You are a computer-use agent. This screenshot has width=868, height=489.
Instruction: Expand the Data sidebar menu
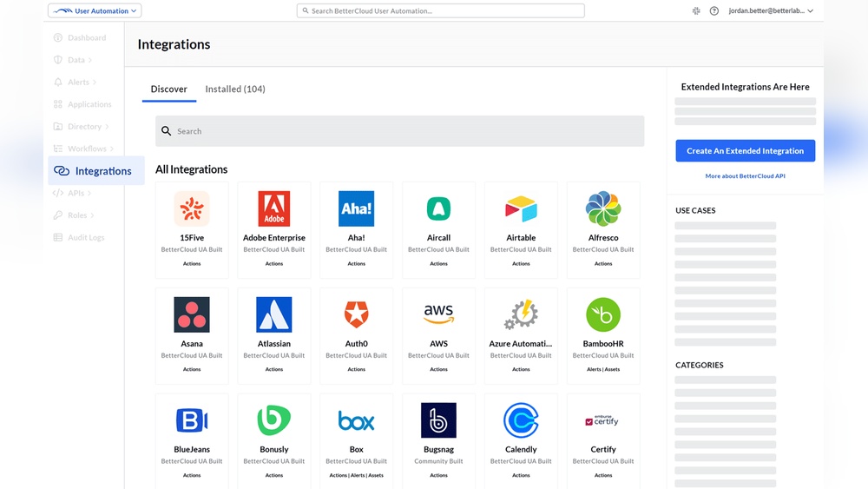click(89, 60)
